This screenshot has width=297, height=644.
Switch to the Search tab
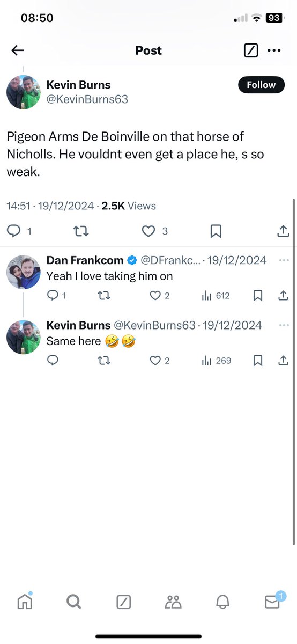click(x=74, y=602)
